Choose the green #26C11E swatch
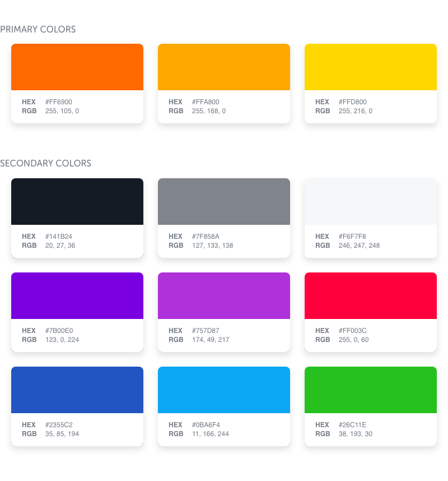The height and width of the screenshot is (481, 448). tap(371, 390)
